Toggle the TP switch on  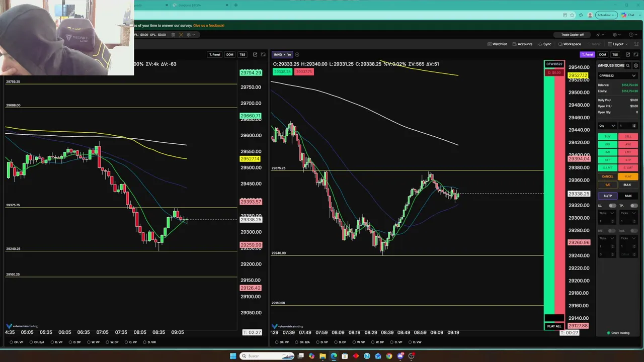[634, 206]
